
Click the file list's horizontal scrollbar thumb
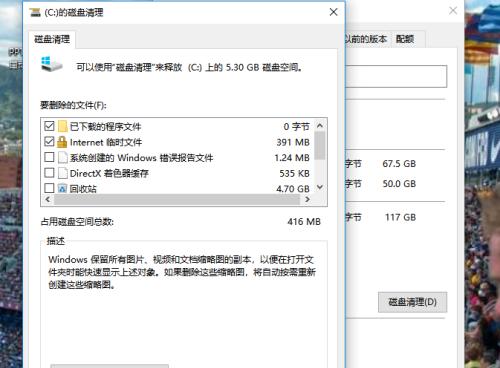[177, 199]
